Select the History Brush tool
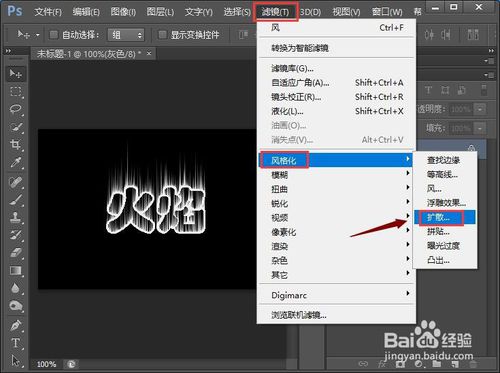The width and height of the screenshot is (500, 373). [x=15, y=235]
